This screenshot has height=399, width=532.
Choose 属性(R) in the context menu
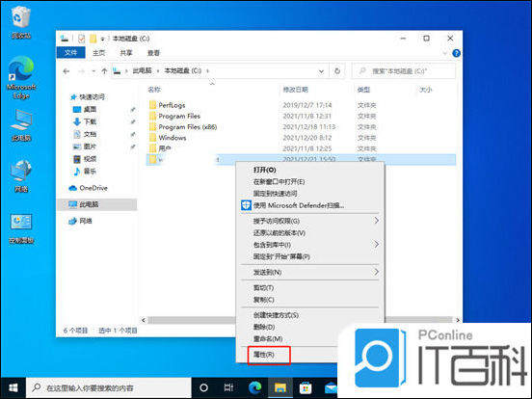(269, 355)
